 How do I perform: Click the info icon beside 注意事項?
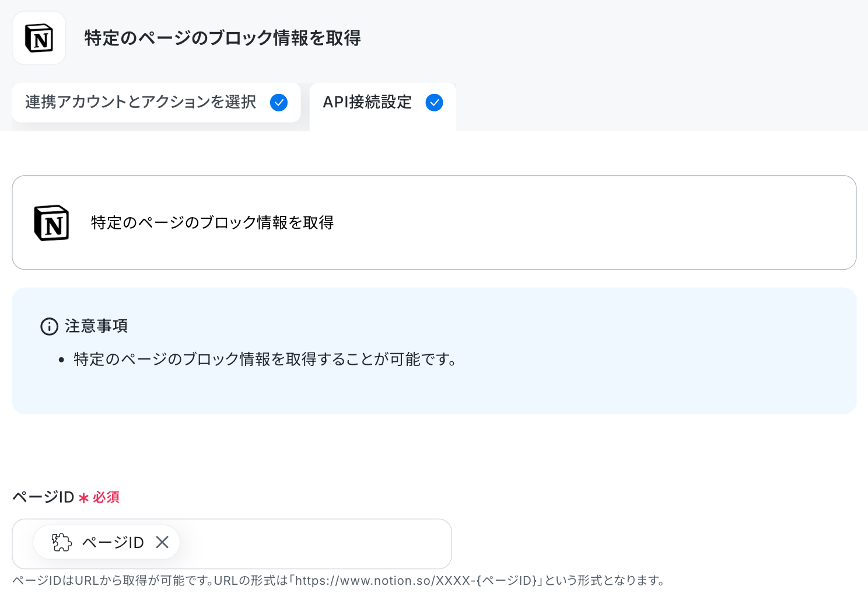click(49, 326)
